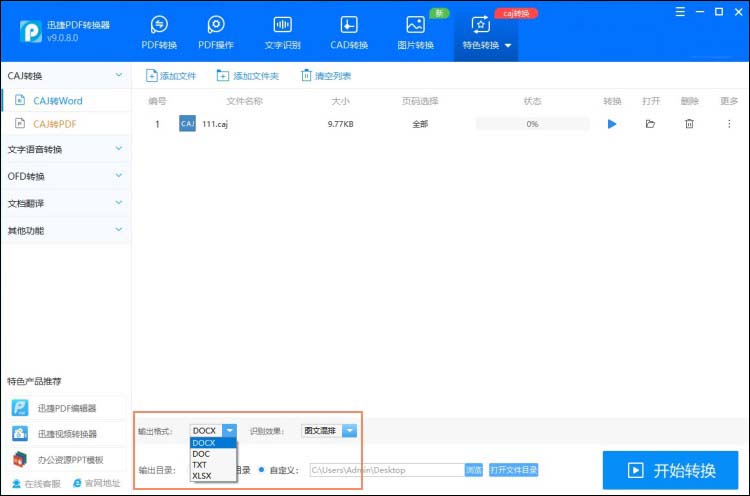Choose TXT from the format list

click(213, 465)
